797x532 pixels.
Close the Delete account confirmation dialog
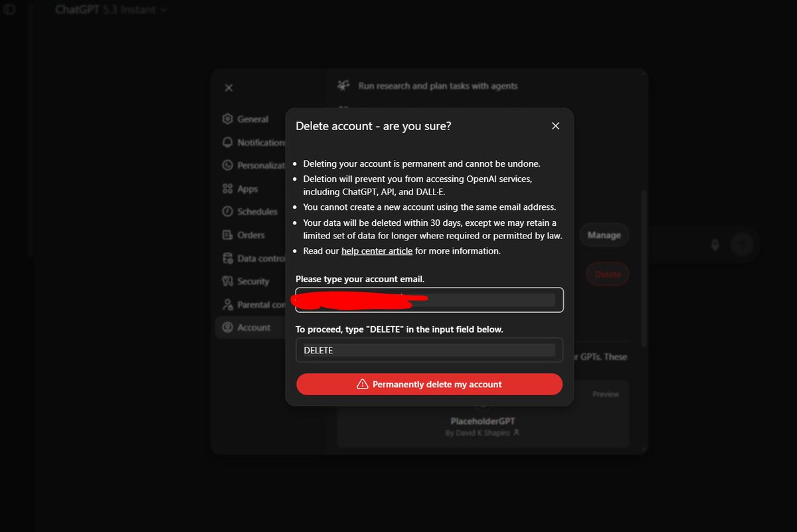point(555,126)
